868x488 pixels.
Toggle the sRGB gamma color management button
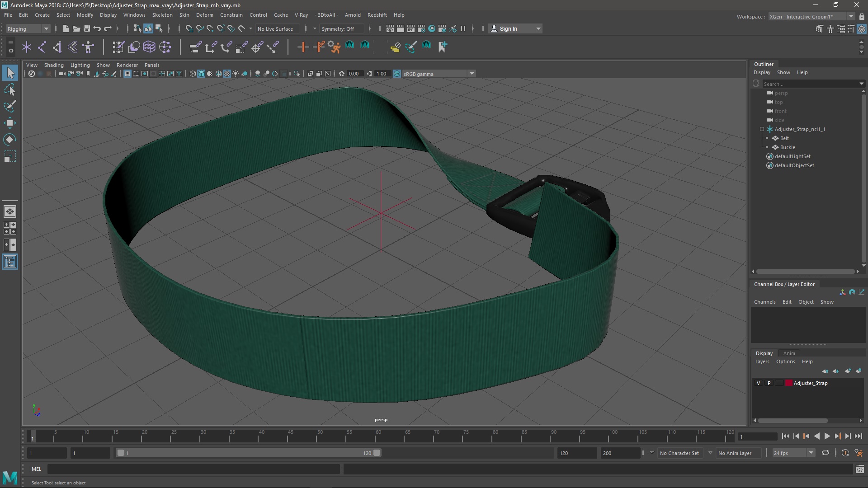(397, 74)
